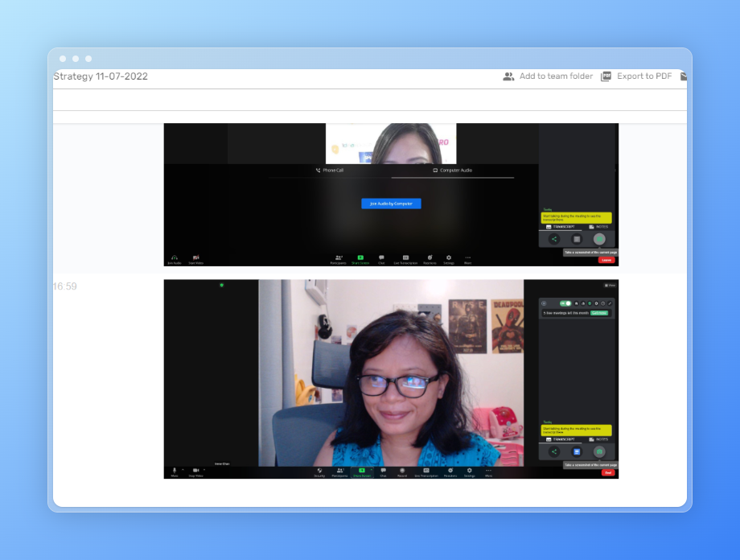Screen dimensions: 740x560
Task: Click the Stop Video camera icon
Action: (195, 471)
